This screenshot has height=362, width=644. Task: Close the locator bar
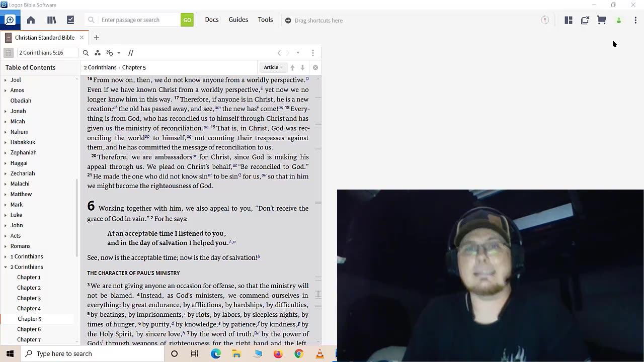315,67
